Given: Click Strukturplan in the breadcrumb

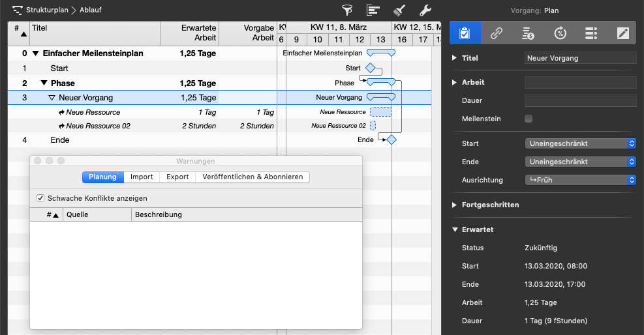Looking at the screenshot, I should 48,10.
